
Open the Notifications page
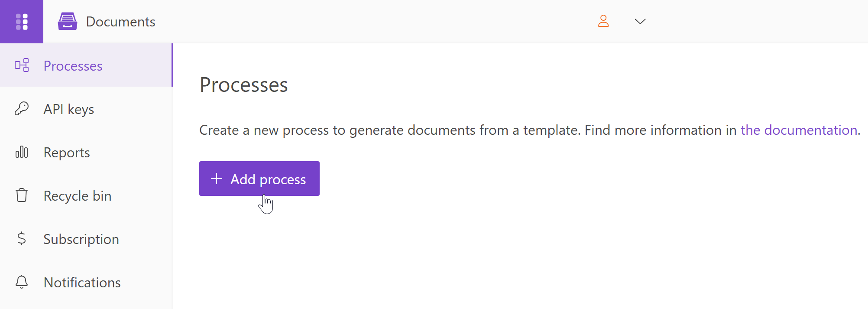pyautogui.click(x=82, y=282)
